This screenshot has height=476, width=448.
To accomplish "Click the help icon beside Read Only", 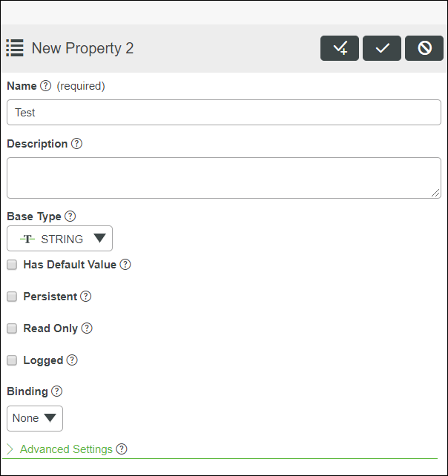I will click(87, 328).
